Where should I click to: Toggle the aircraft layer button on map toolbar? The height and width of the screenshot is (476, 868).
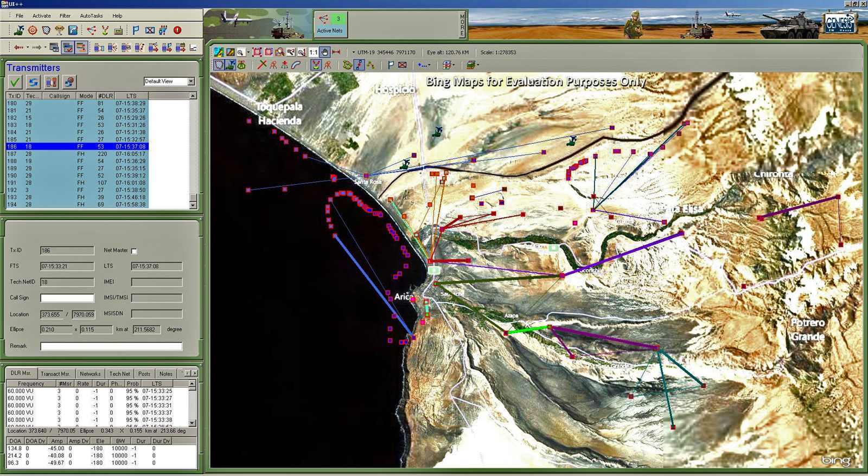[231, 65]
